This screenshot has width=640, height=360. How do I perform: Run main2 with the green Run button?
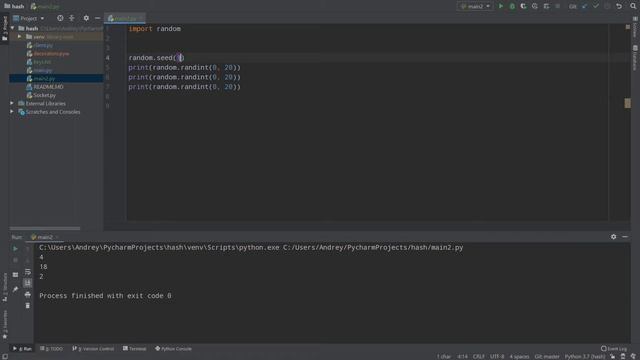click(500, 6)
